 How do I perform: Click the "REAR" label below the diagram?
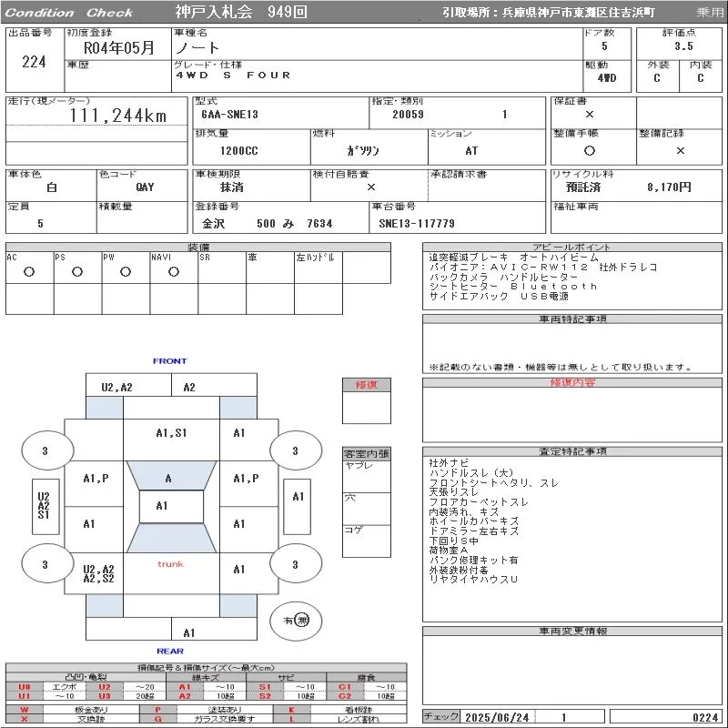170,651
